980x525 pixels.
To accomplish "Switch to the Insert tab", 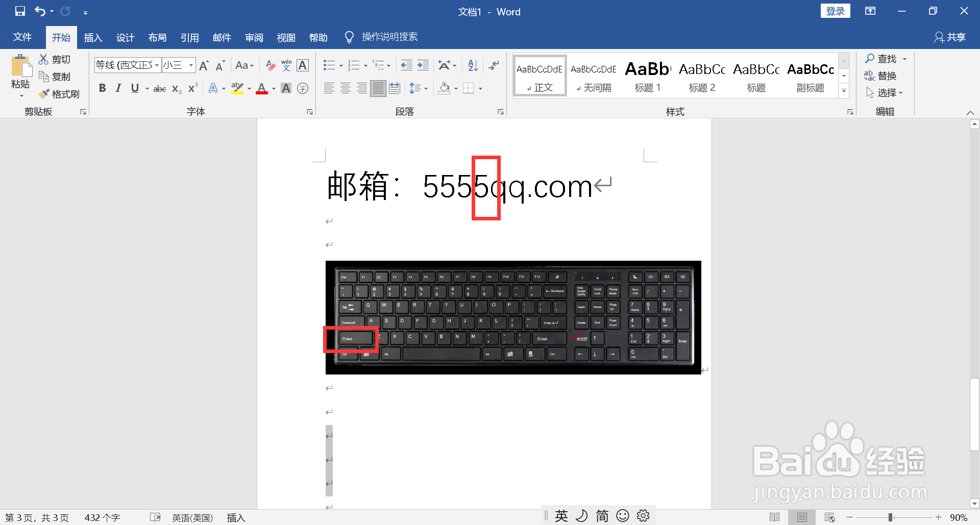I will tap(93, 37).
